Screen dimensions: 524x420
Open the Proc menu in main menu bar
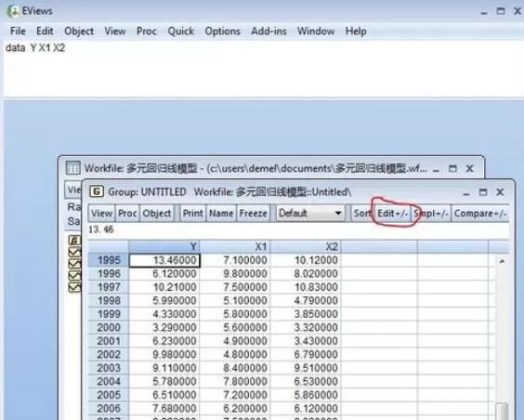(147, 31)
